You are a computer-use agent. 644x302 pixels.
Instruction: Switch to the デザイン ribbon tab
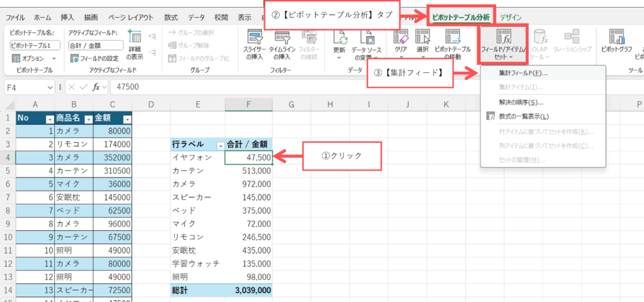pyautogui.click(x=510, y=17)
